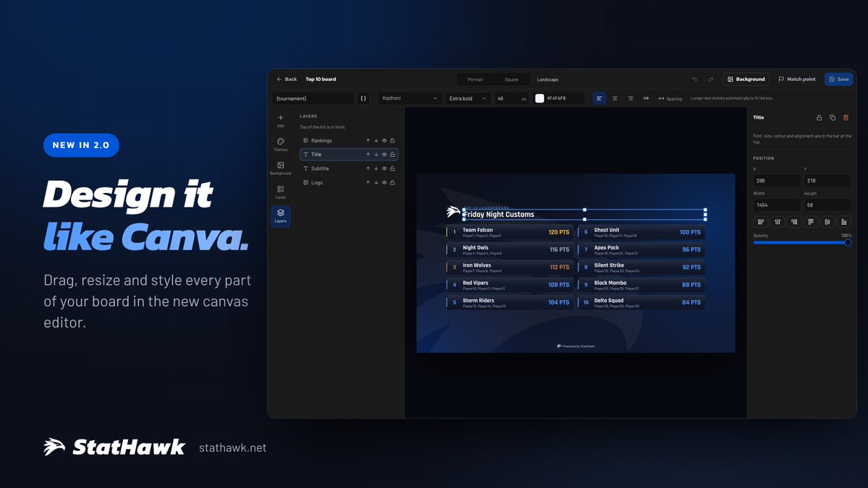Viewport: 868px width, 488px height.
Task: Lock the Title element in properties panel
Action: [819, 117]
